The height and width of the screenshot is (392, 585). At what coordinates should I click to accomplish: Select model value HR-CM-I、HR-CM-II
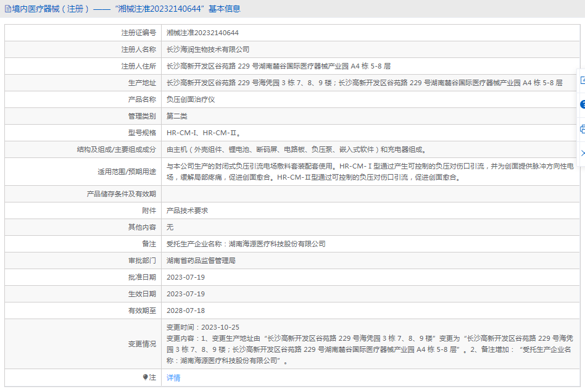204,133
